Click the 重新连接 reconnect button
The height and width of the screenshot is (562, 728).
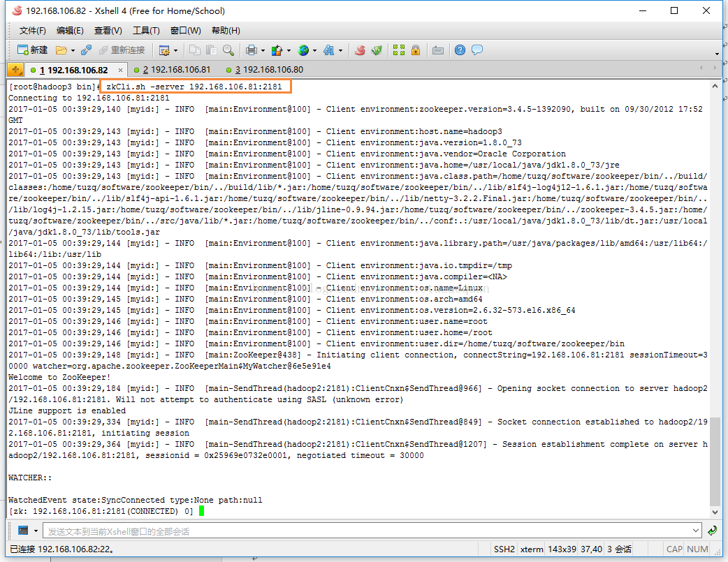point(122,50)
